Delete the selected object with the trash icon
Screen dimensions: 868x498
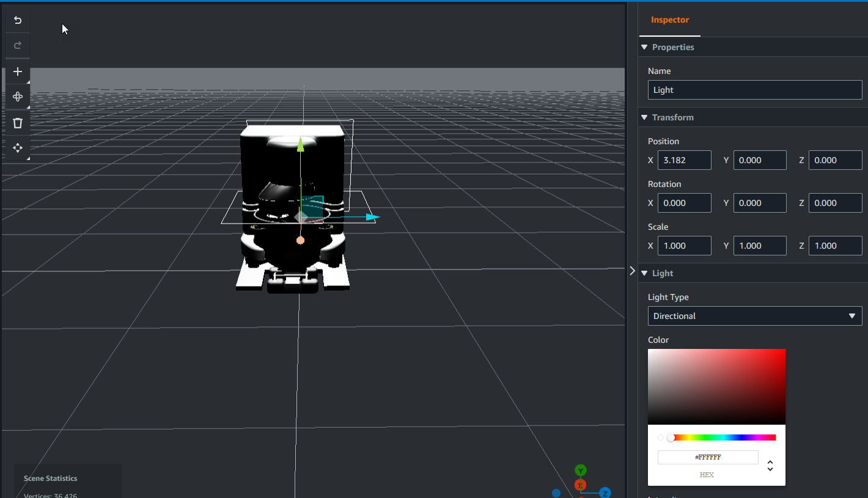click(18, 123)
